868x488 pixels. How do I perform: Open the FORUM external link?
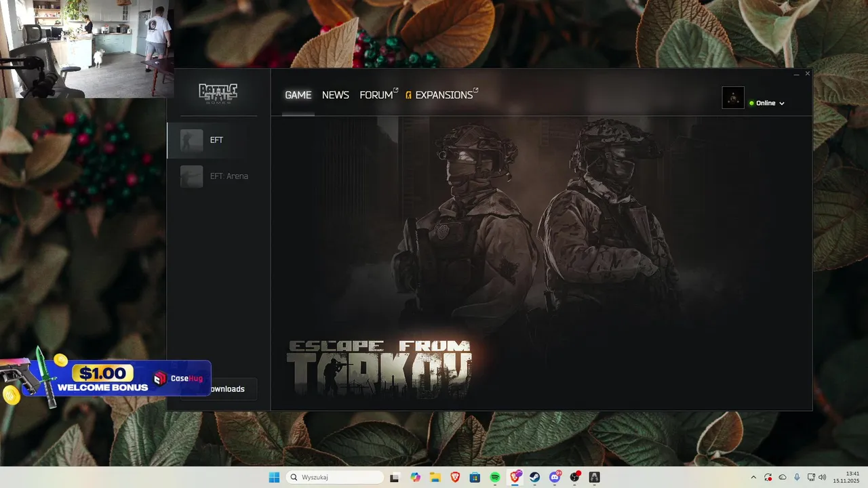point(378,95)
